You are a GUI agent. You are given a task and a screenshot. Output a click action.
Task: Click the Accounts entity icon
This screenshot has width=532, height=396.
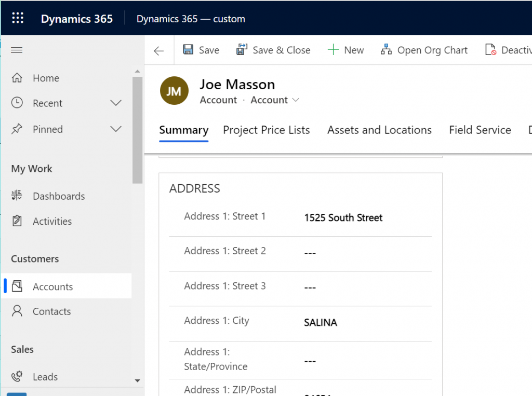tap(17, 286)
